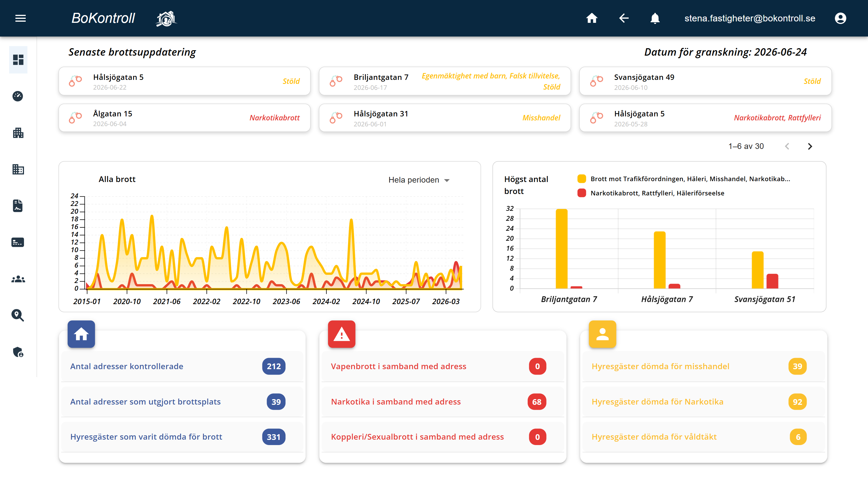Click the yellow person tenant icon
868x477 pixels.
click(602, 334)
